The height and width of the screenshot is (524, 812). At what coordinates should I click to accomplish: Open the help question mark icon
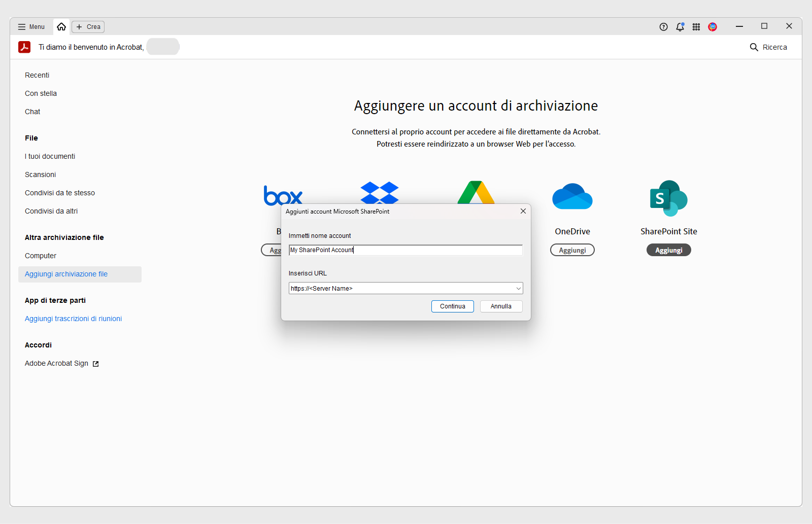[x=663, y=26]
